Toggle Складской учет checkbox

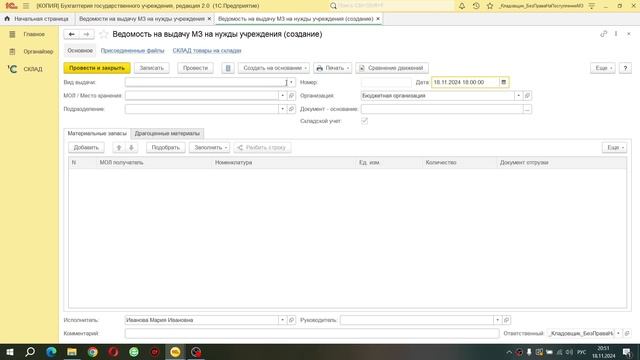[x=364, y=121]
